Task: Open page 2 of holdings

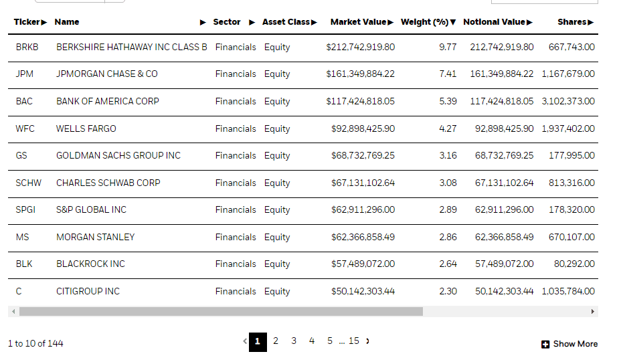Action: pyautogui.click(x=276, y=341)
